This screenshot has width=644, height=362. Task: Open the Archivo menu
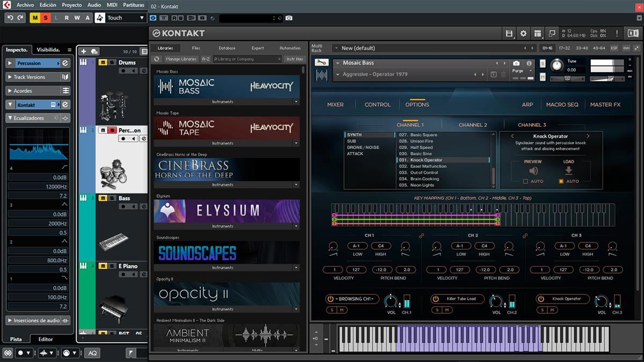click(25, 5)
